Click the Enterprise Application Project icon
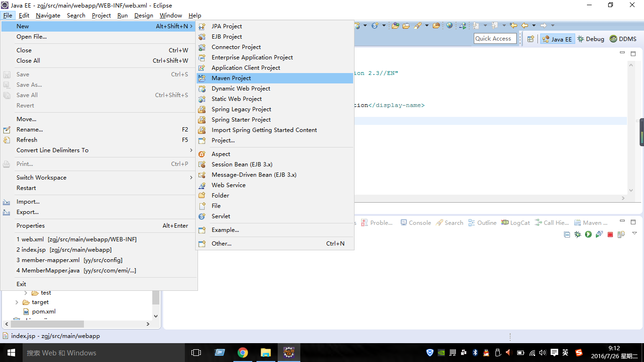The height and width of the screenshot is (362, 644). tap(202, 58)
